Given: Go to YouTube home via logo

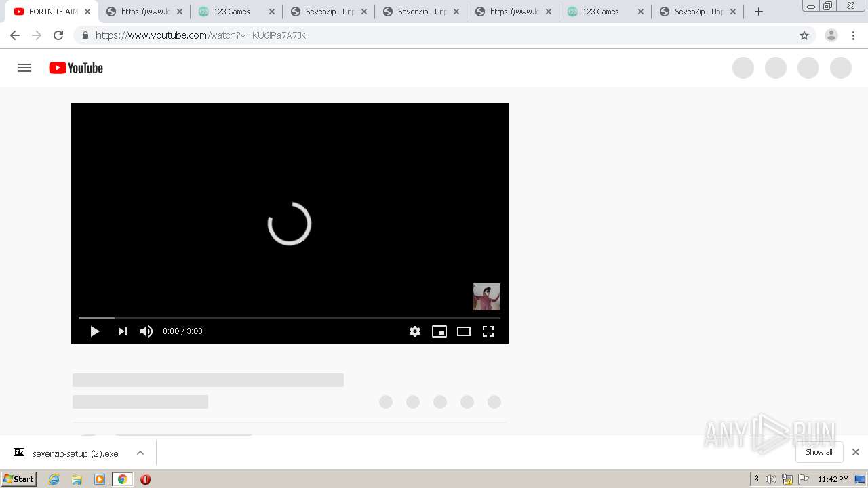Looking at the screenshot, I should pos(76,68).
